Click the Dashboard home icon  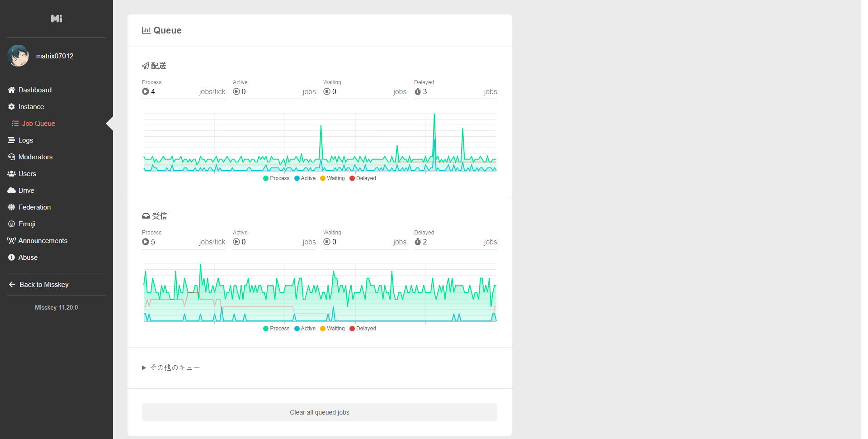tap(12, 90)
